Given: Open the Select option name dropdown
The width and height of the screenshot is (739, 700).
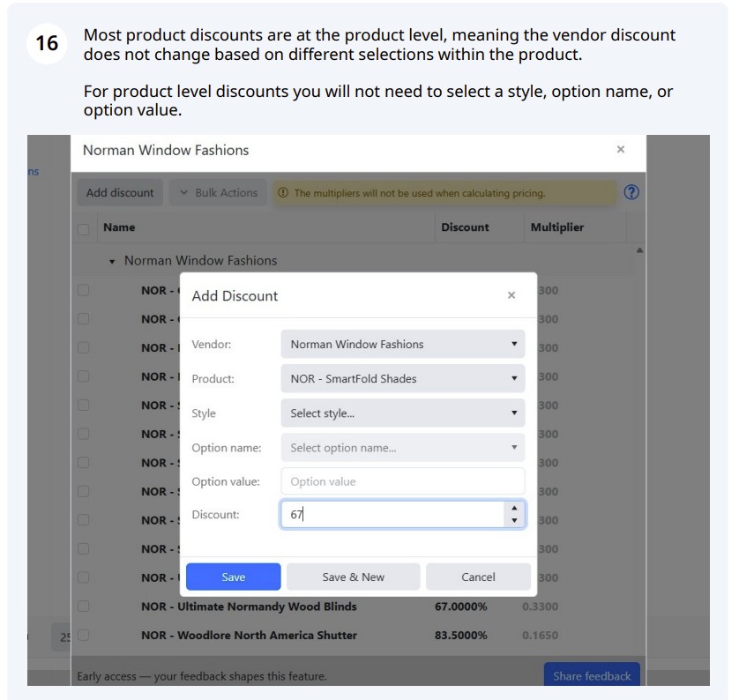Looking at the screenshot, I should coord(402,448).
